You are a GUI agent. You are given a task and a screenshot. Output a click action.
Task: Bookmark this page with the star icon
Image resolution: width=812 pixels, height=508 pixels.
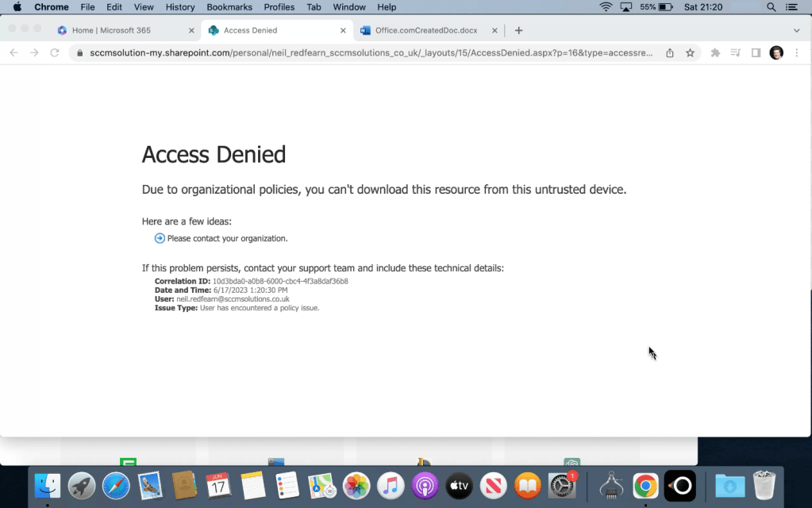pos(690,53)
